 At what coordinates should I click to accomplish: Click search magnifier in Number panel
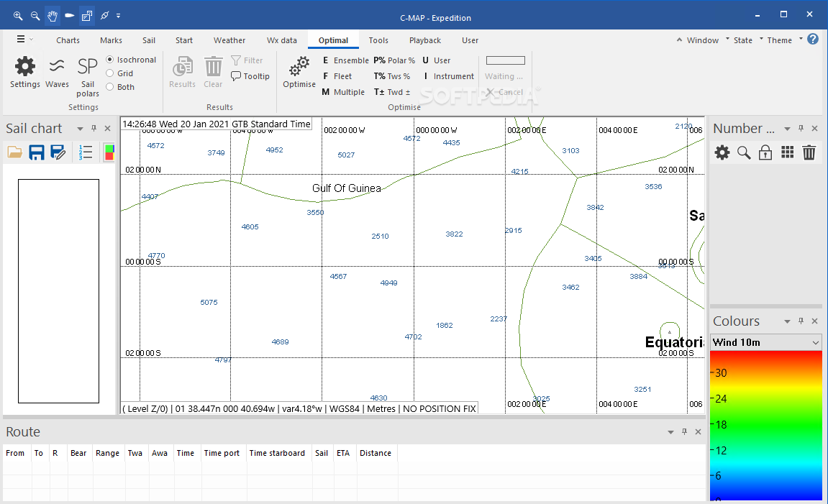point(744,152)
